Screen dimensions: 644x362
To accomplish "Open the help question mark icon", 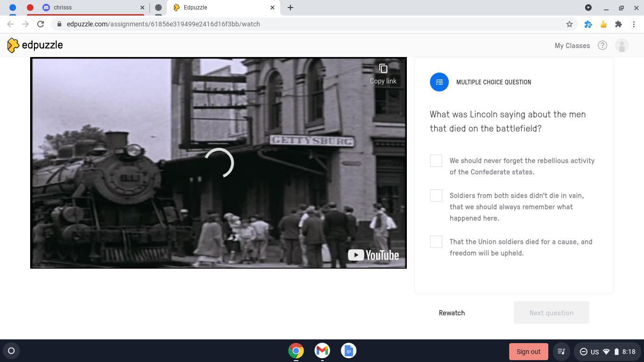I will [x=602, y=46].
